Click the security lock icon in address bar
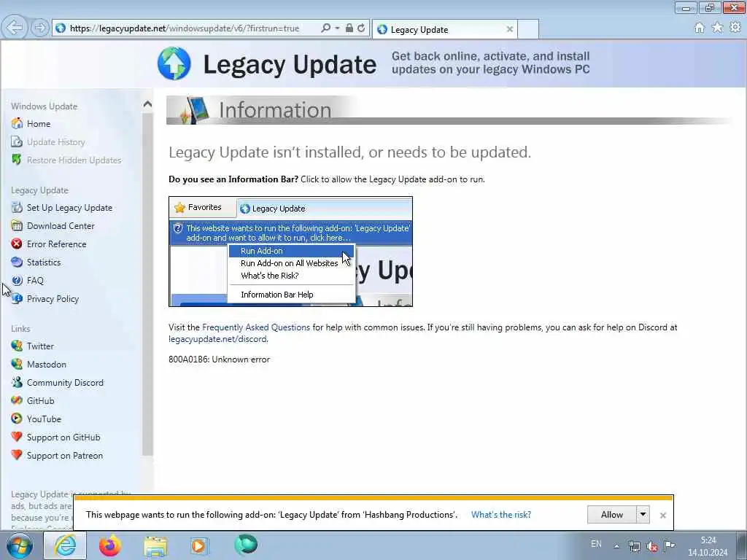747x560 pixels. 349,28
